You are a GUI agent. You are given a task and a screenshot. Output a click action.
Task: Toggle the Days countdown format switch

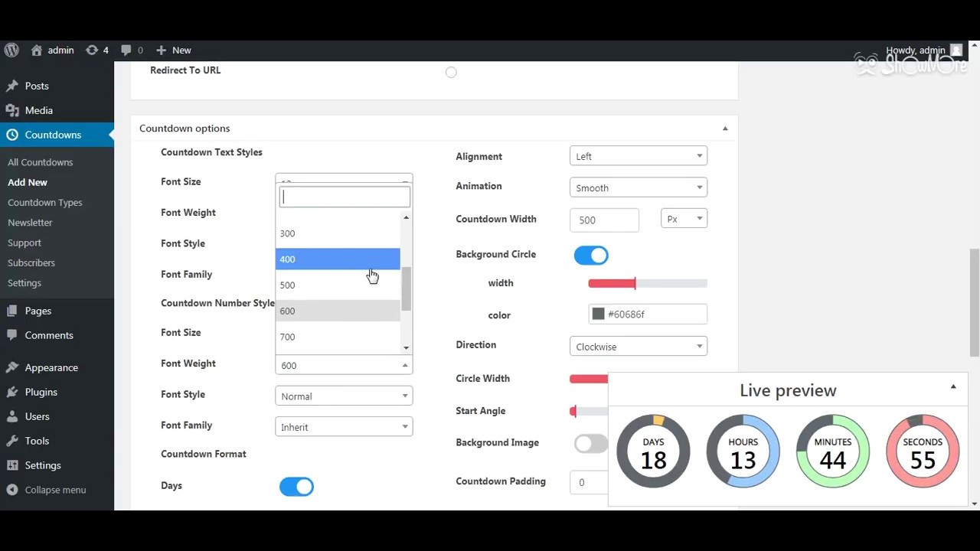pyautogui.click(x=296, y=487)
